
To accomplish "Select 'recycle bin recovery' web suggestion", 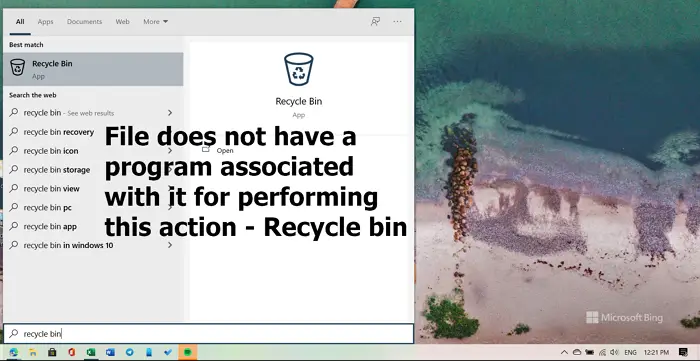I will 93,132.
